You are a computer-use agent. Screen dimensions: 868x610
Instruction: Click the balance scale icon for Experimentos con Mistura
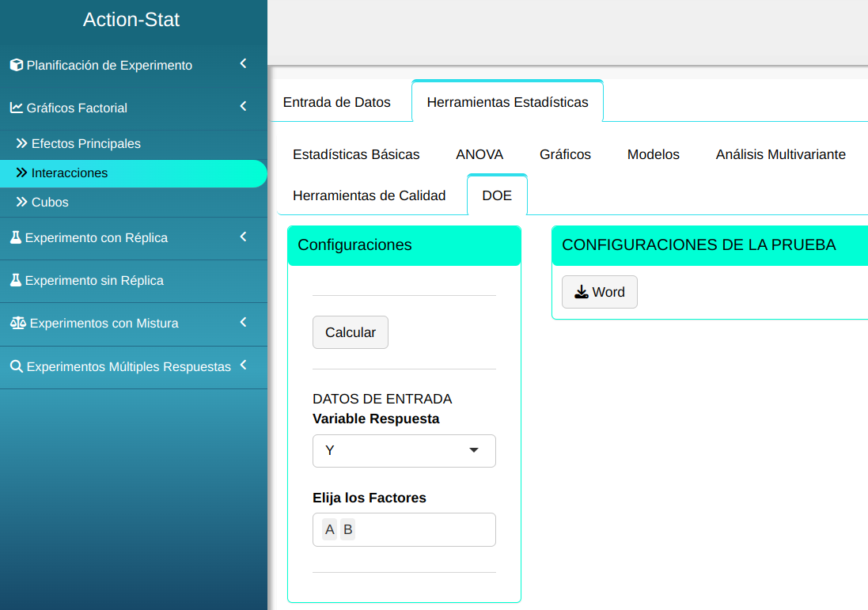tap(17, 323)
